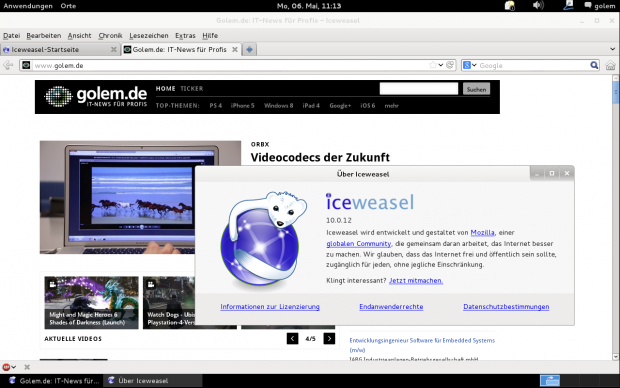Viewport: 620px width, 388px height.
Task: Open the Datenschutzbestimmungen link
Action: pyautogui.click(x=506, y=307)
